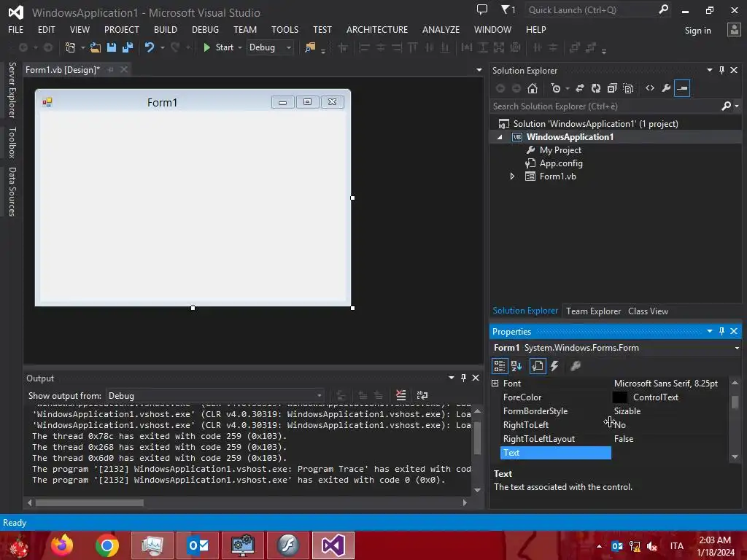Click the Properties wrench icon in Solution Explorer
The width and height of the screenshot is (747, 560).
[x=666, y=88]
